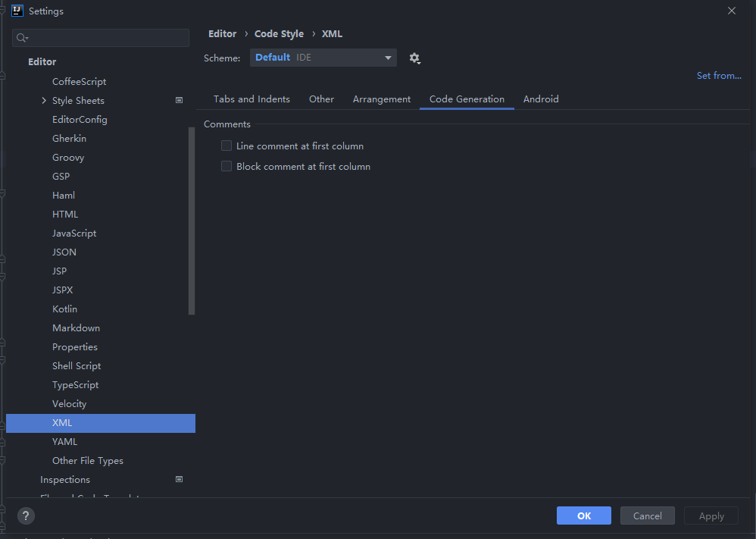Screen dimensions: 756x539
Task: Navigate to Editor in the breadcrumb
Action: tap(222, 34)
